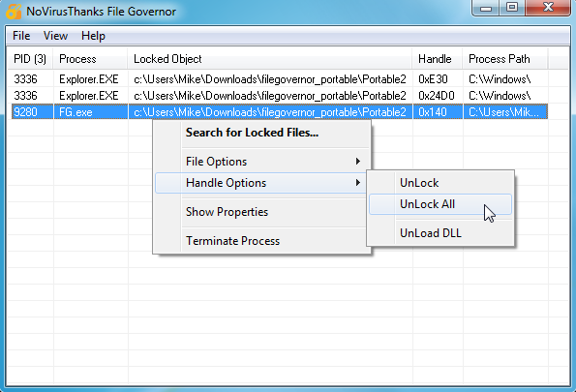Maximize the File Governor window
The width and height of the screenshot is (576, 392).
tap(512, 8)
